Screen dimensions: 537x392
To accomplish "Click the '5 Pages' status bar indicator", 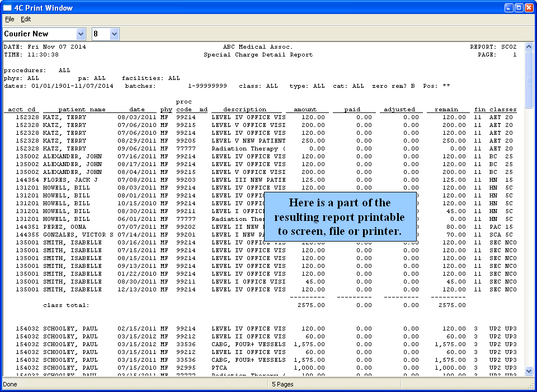I will 282,384.
